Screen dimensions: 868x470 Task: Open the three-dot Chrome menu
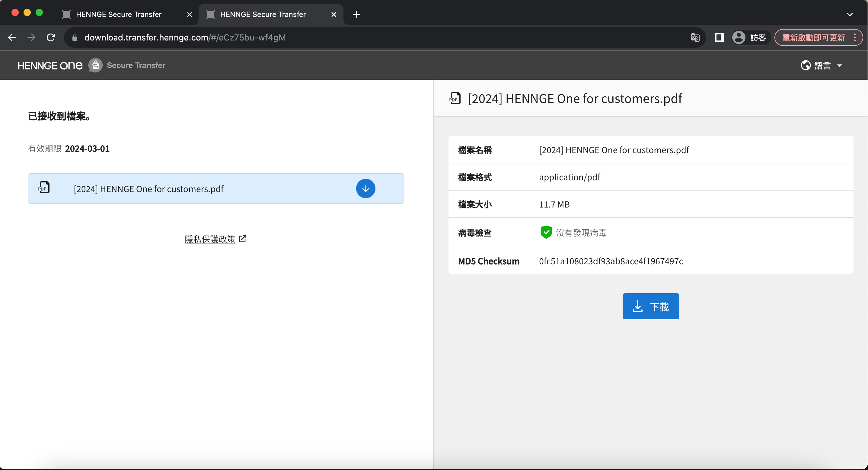point(855,37)
